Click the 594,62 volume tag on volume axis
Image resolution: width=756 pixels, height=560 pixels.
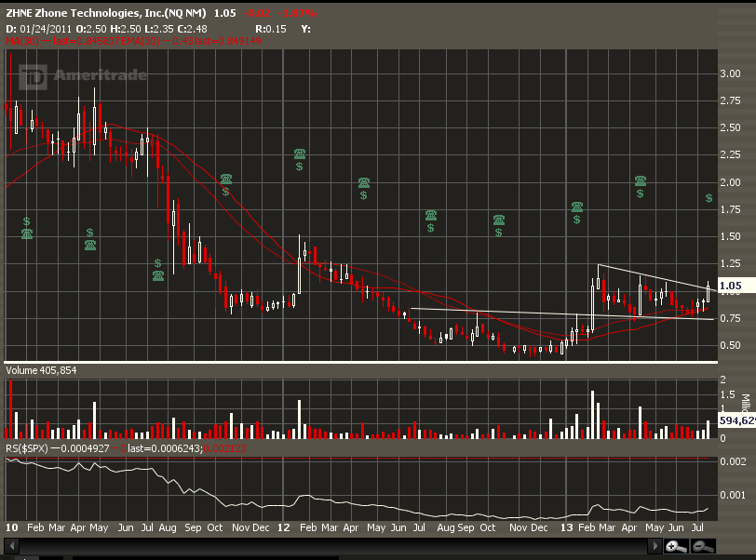(734, 421)
